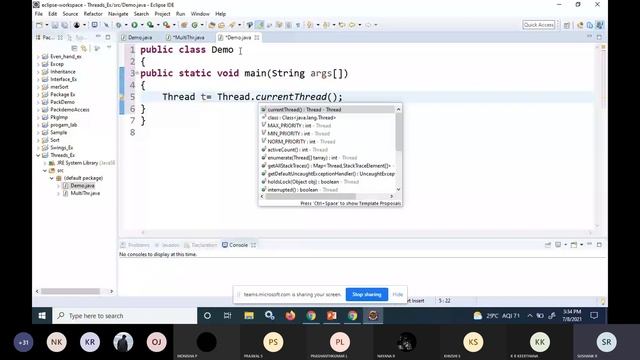Open File Explorer from taskbar
Screen dimensions: 640x360
tap(249, 316)
